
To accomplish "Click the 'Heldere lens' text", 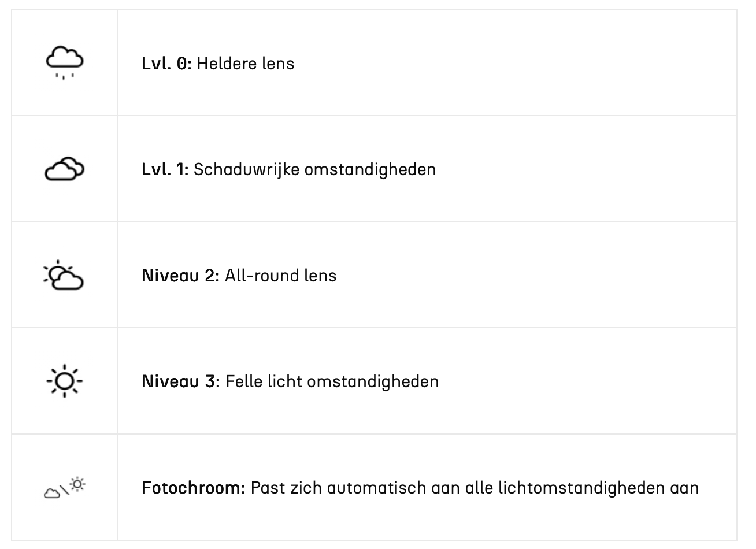I will (x=246, y=63).
